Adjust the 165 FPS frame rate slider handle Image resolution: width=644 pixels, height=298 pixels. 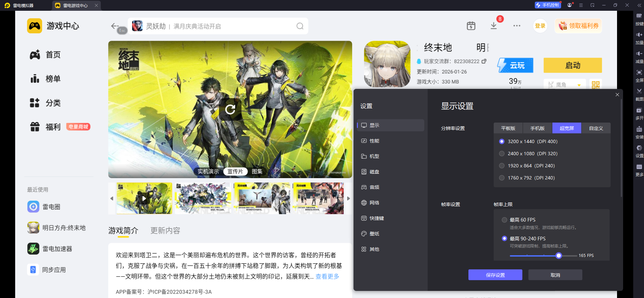coord(559,256)
